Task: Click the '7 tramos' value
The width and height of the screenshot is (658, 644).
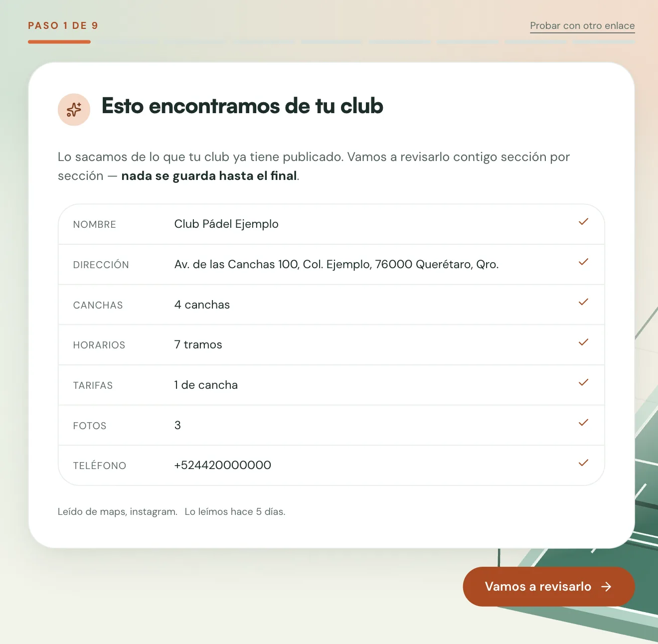Action: [198, 345]
